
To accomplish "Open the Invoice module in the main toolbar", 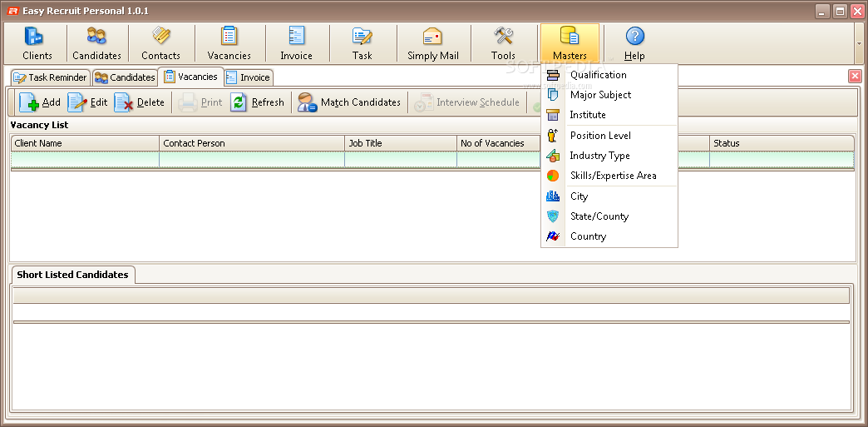I will click(296, 44).
